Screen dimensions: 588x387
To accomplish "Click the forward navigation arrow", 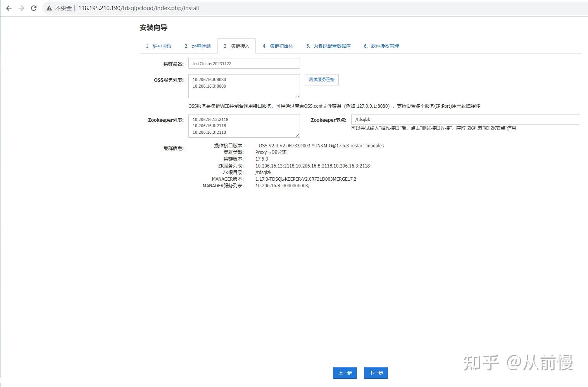I will (22, 8).
